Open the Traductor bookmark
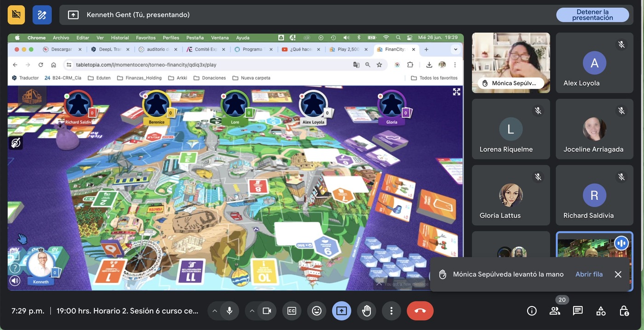 25,78
